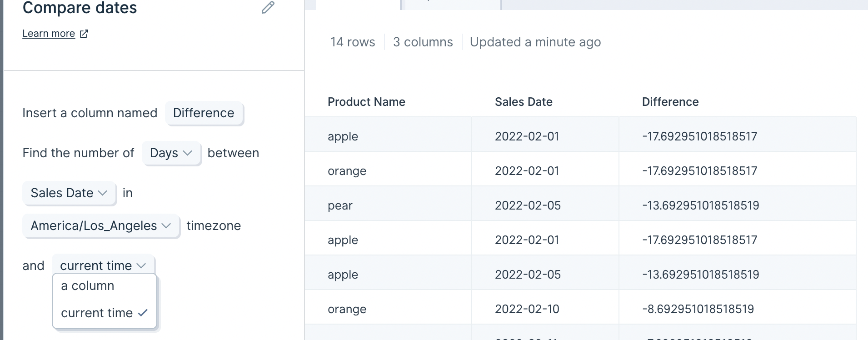Click the pear product cell
The height and width of the screenshot is (340, 868).
pyautogui.click(x=389, y=205)
